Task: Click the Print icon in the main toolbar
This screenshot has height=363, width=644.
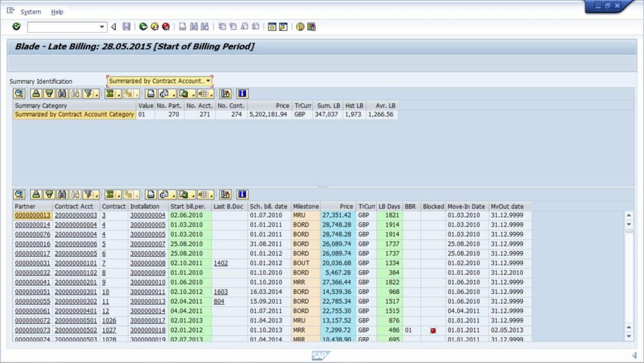Action: pyautogui.click(x=183, y=26)
